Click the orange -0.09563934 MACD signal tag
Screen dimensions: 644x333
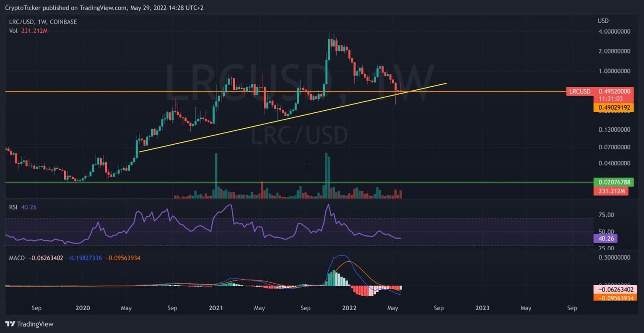(615, 297)
